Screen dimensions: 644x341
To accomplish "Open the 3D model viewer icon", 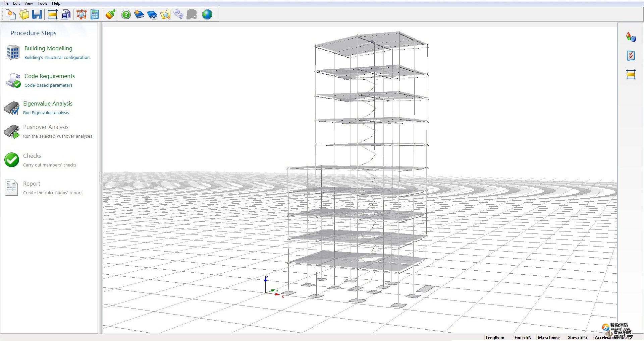I will [x=81, y=14].
